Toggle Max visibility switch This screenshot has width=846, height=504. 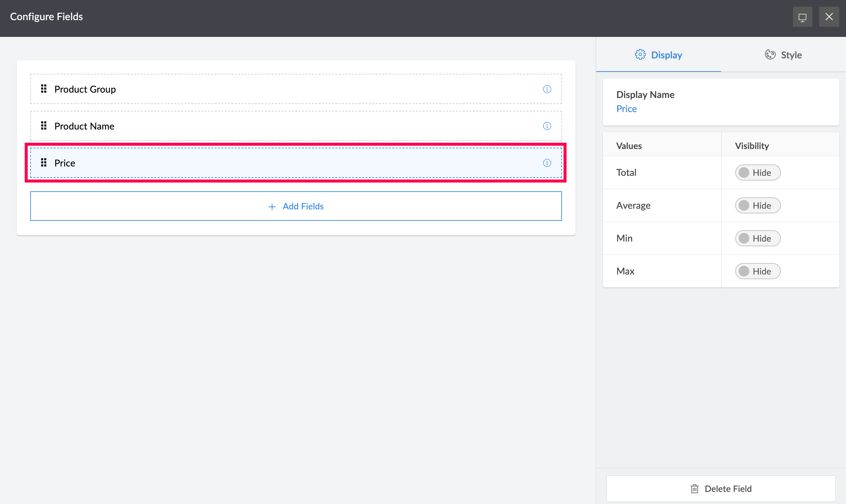pos(757,271)
